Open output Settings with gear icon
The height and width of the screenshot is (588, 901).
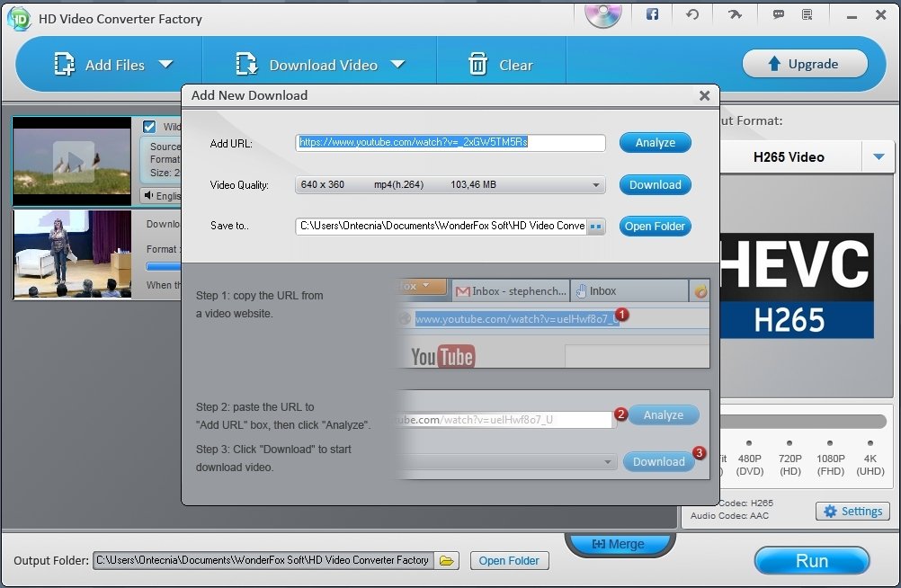(852, 511)
